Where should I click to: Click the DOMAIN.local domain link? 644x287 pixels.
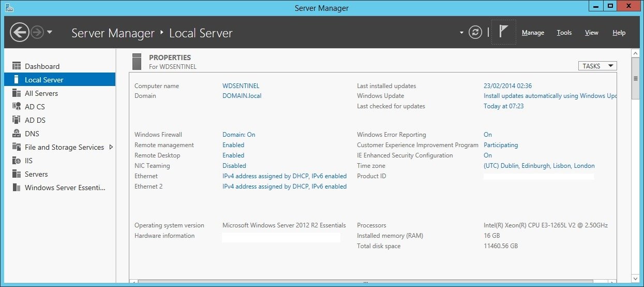click(242, 96)
